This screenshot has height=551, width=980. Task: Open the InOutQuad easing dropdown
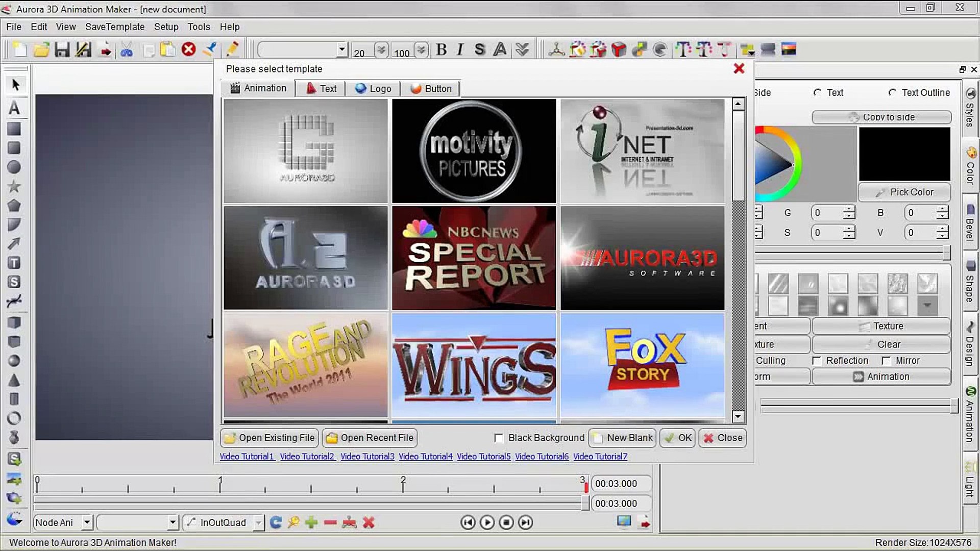(258, 522)
